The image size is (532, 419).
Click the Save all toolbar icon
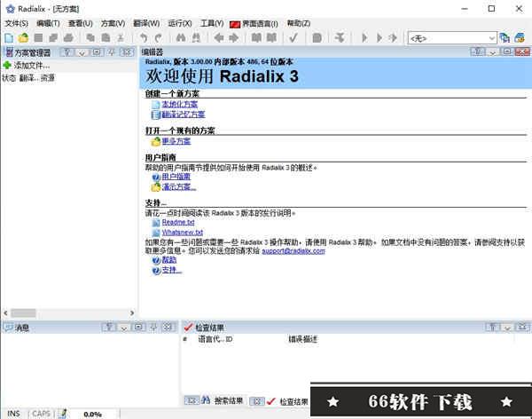(x=53, y=37)
